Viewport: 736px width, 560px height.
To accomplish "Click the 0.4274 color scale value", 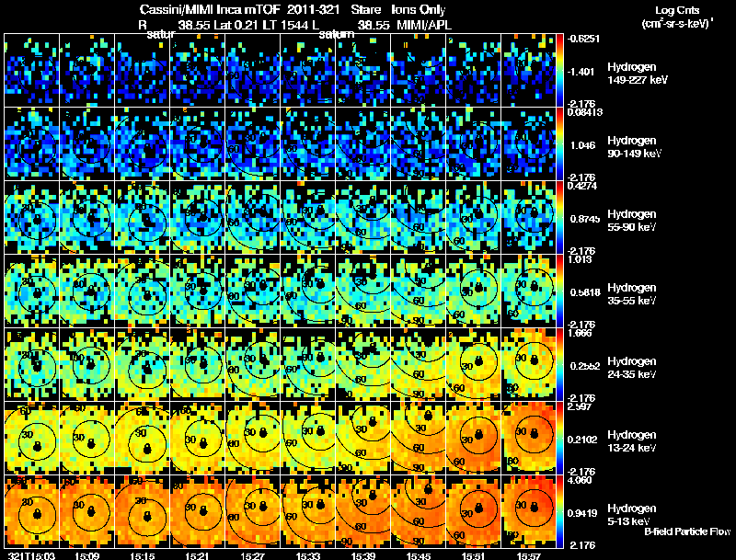I will click(582, 186).
